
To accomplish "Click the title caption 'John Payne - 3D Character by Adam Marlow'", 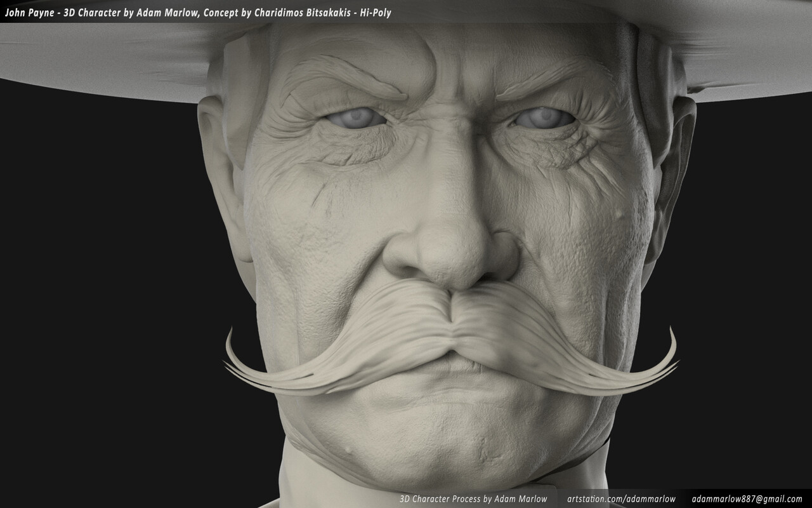I will pos(102,12).
